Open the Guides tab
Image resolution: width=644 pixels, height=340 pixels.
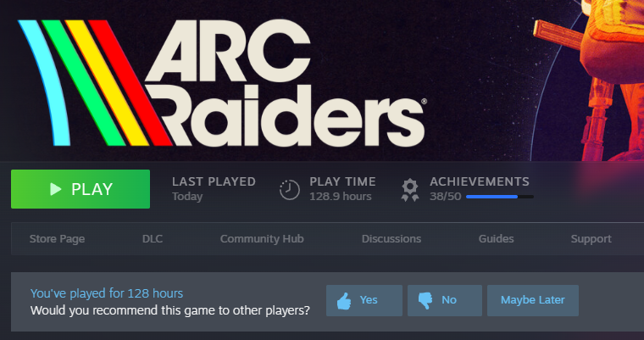tap(497, 239)
